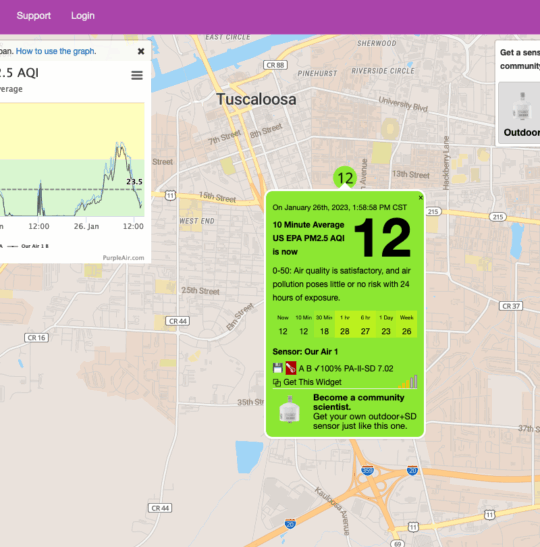The image size is (540, 547).
Task: Select the 'Week' average column
Action: click(406, 324)
